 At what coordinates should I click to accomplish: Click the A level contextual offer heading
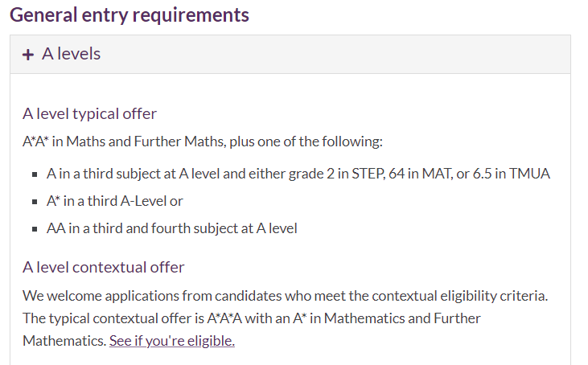point(104,267)
